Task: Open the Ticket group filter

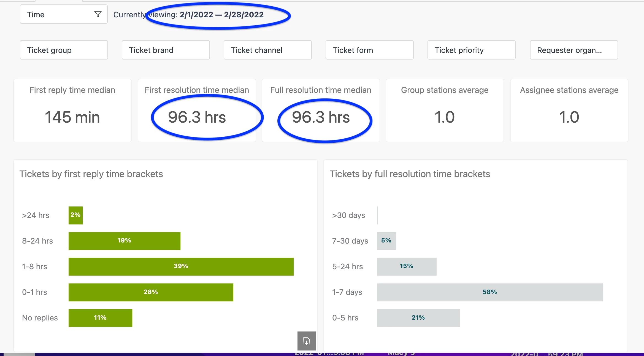Action: [64, 50]
